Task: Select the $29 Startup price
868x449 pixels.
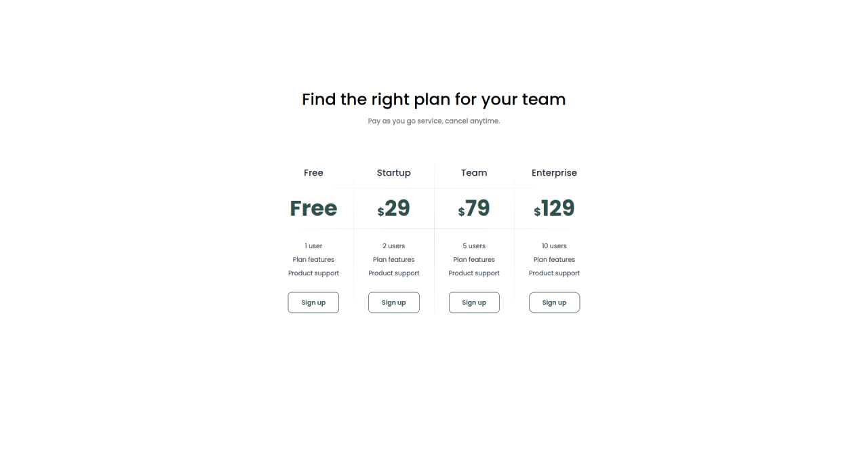Action: click(x=394, y=208)
